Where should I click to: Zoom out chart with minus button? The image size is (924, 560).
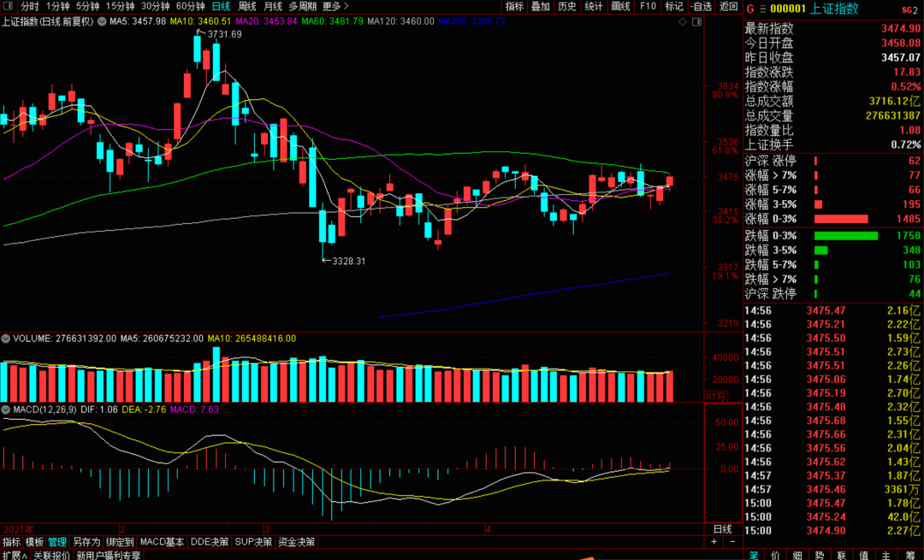(732, 542)
